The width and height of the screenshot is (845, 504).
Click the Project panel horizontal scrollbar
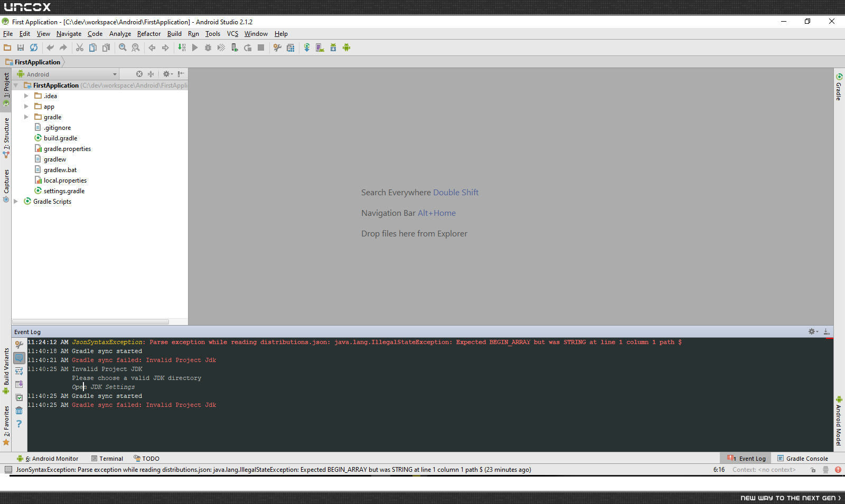(x=90, y=321)
